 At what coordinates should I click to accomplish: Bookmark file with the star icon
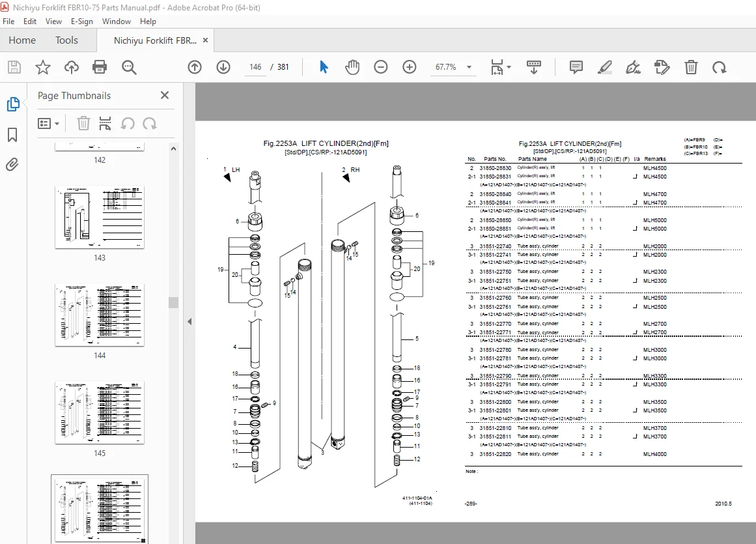43,67
